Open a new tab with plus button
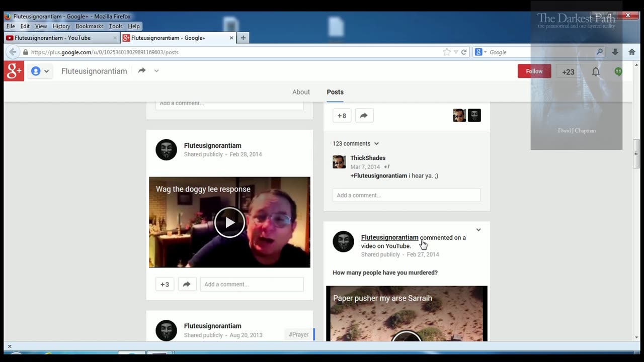This screenshot has height=362, width=644. click(243, 38)
